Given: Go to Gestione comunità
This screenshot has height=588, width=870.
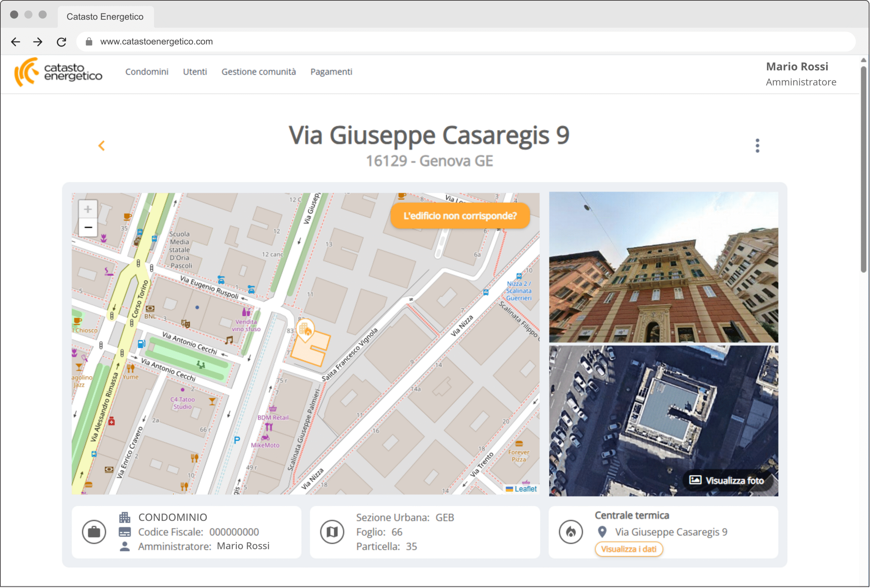Looking at the screenshot, I should (258, 71).
